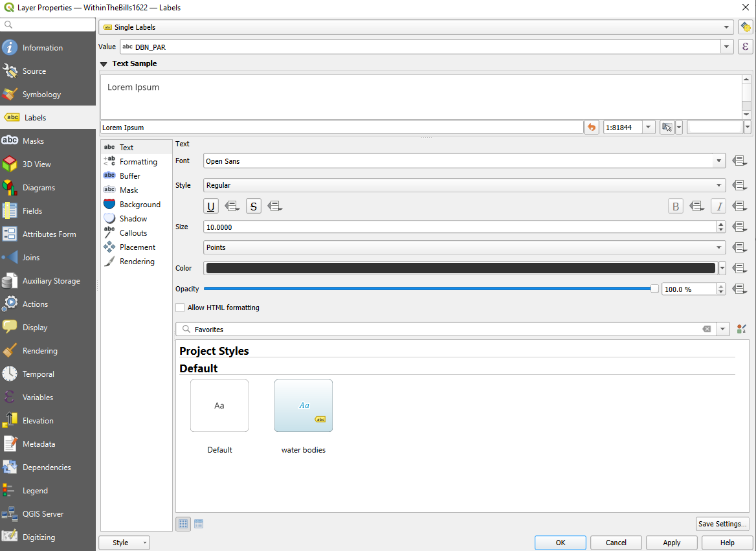Switch the style panel to icon view
The width and height of the screenshot is (756, 551).
(x=183, y=523)
